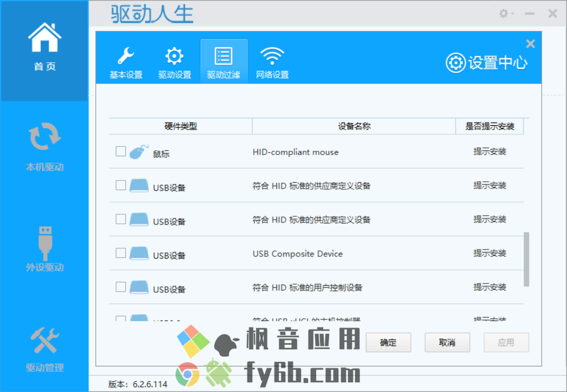
Task: Select 符合 HID 标准的用户控制设备 name
Action: [x=307, y=287]
